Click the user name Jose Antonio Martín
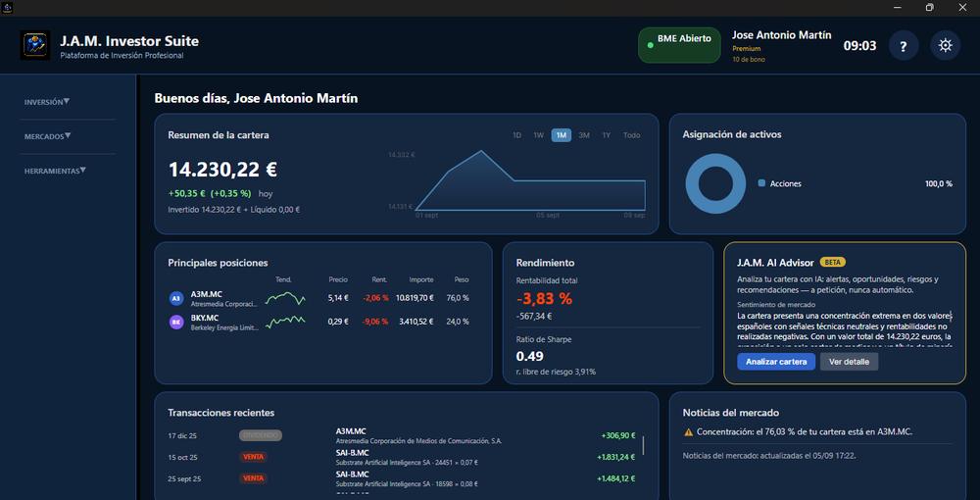The height and width of the screenshot is (500, 980). point(781,35)
